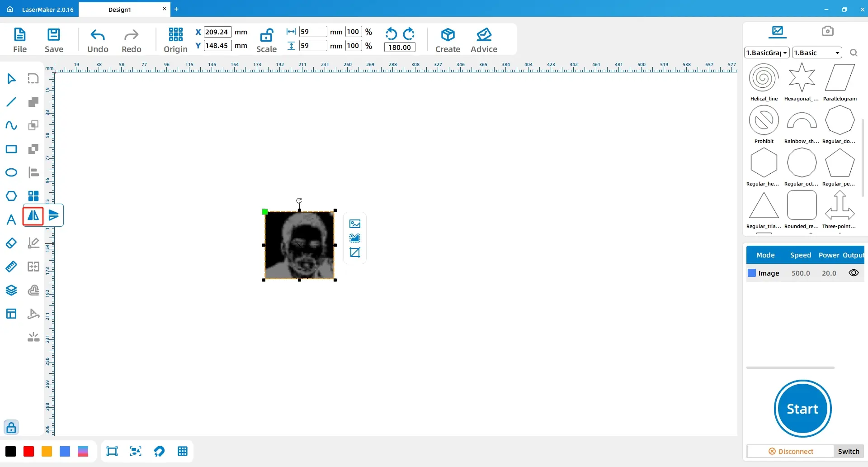This screenshot has height=467, width=868.
Task: Select the red color swatch
Action: [x=28, y=451]
